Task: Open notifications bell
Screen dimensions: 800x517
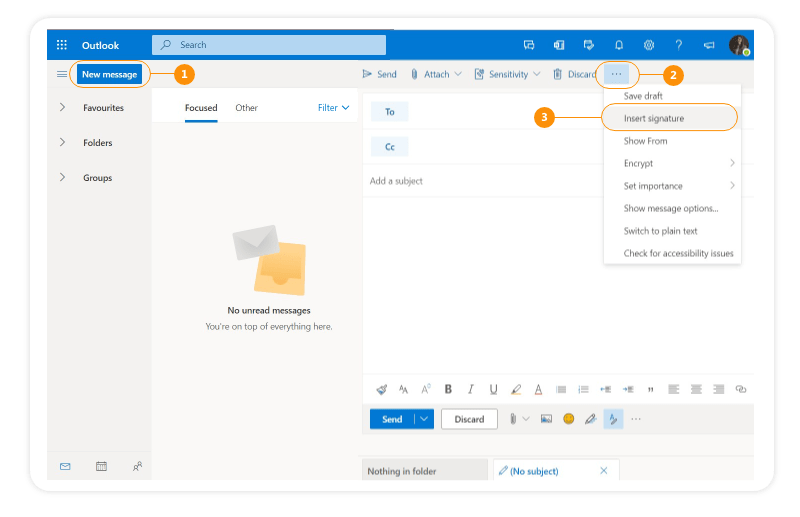Action: coord(619,45)
